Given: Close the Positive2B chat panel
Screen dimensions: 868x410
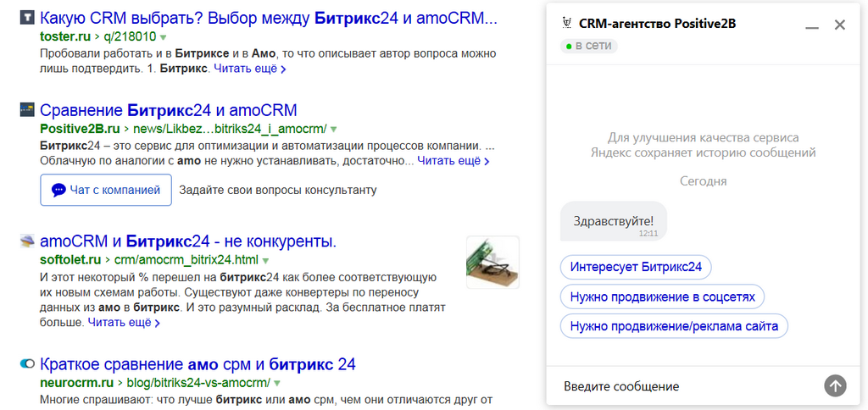Looking at the screenshot, I should [x=840, y=25].
